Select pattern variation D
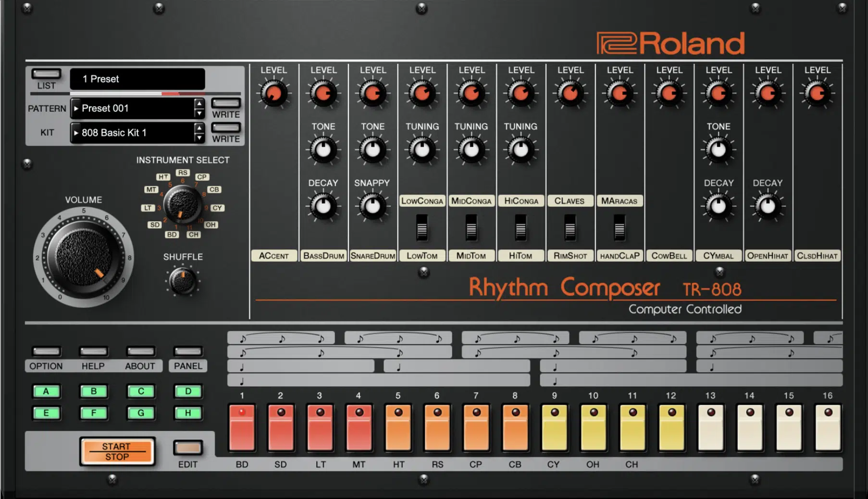Image resolution: width=868 pixels, height=499 pixels. point(188,391)
